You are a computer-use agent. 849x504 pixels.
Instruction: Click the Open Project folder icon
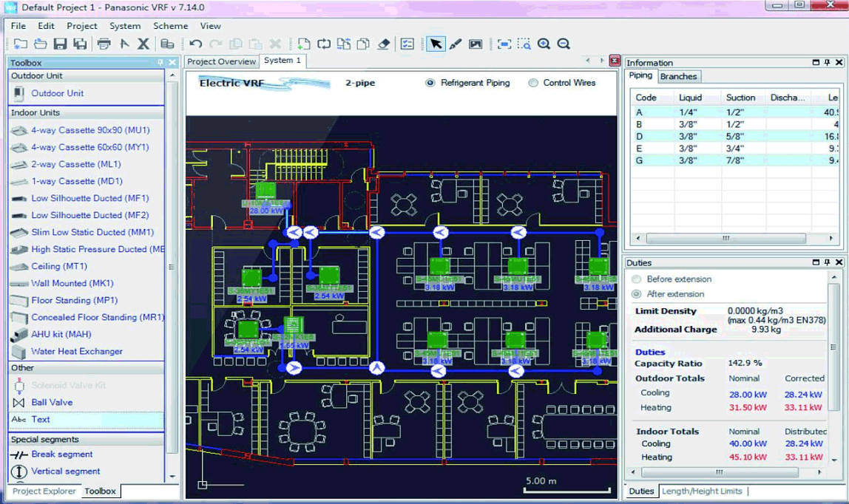click(40, 44)
